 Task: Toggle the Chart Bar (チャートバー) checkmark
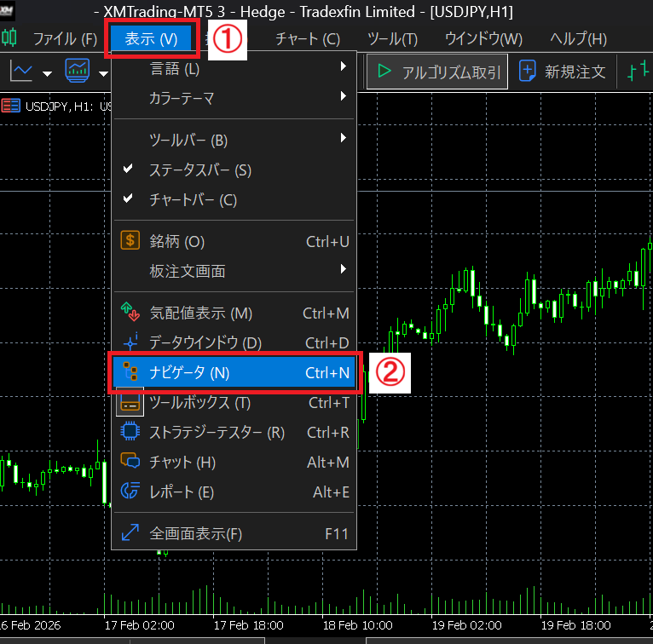[x=129, y=199]
